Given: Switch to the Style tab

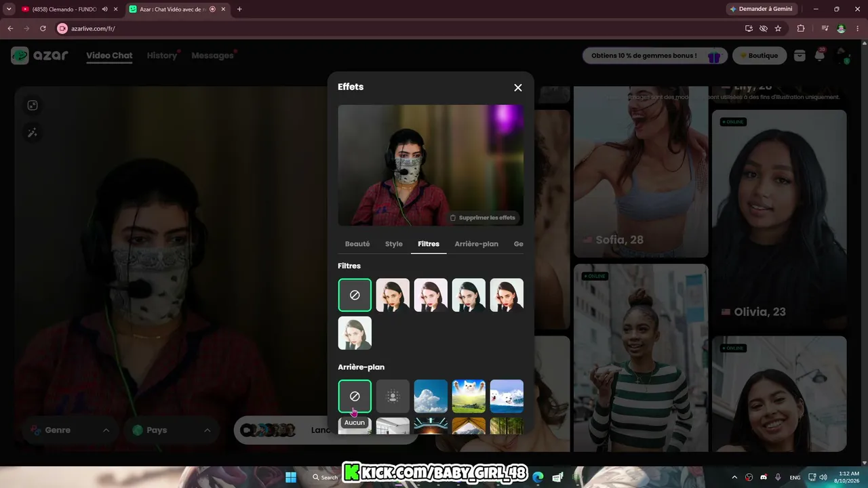Looking at the screenshot, I should (x=394, y=244).
